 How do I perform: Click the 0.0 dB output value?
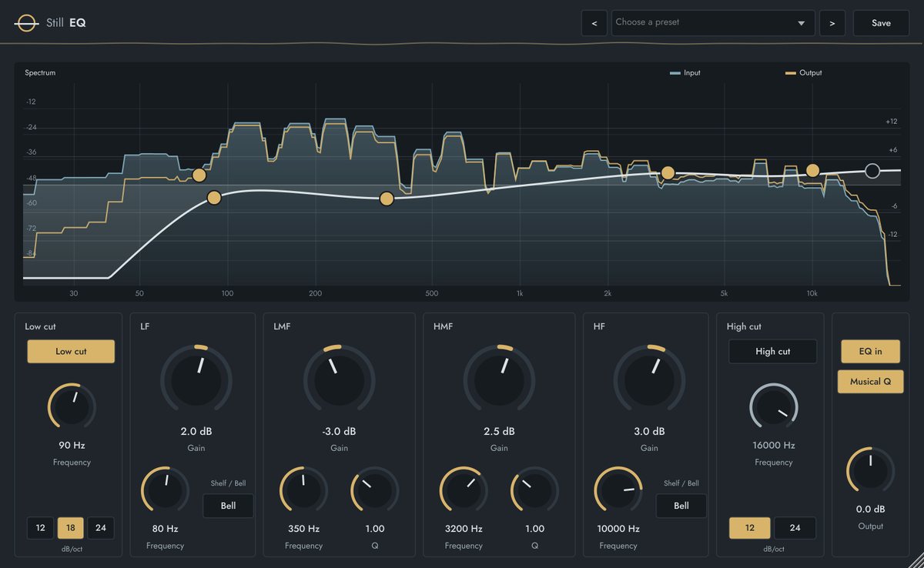tap(870, 510)
